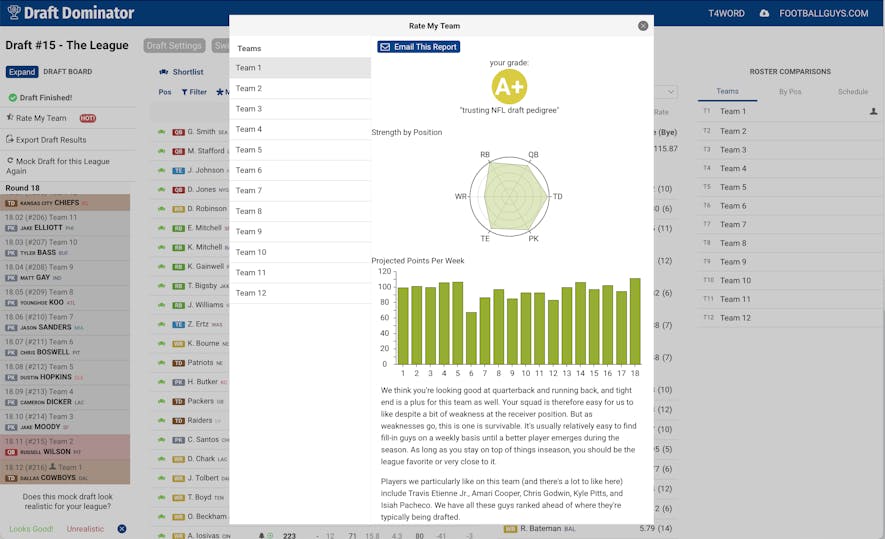Click Export Draft Results
The image size is (885, 539).
click(51, 140)
